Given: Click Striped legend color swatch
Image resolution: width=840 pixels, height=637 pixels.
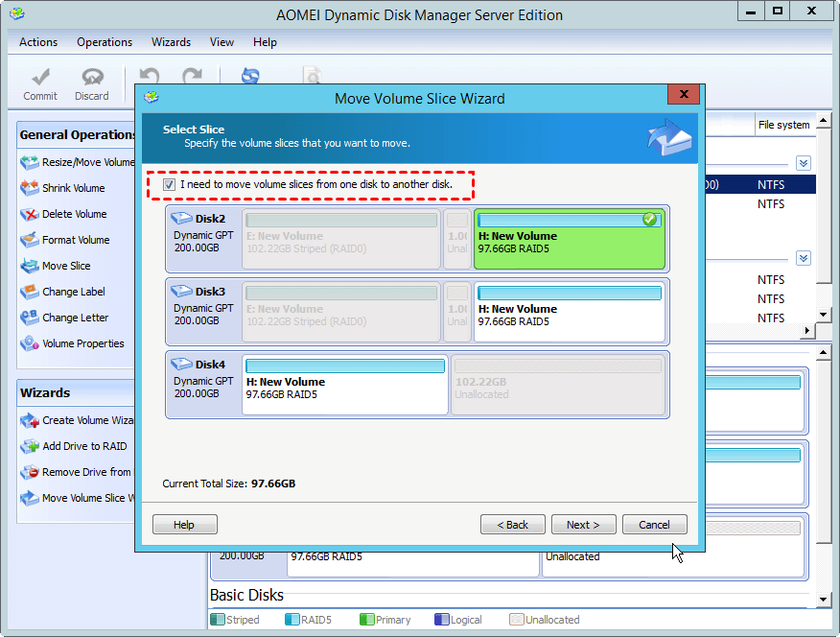Looking at the screenshot, I should click(218, 620).
